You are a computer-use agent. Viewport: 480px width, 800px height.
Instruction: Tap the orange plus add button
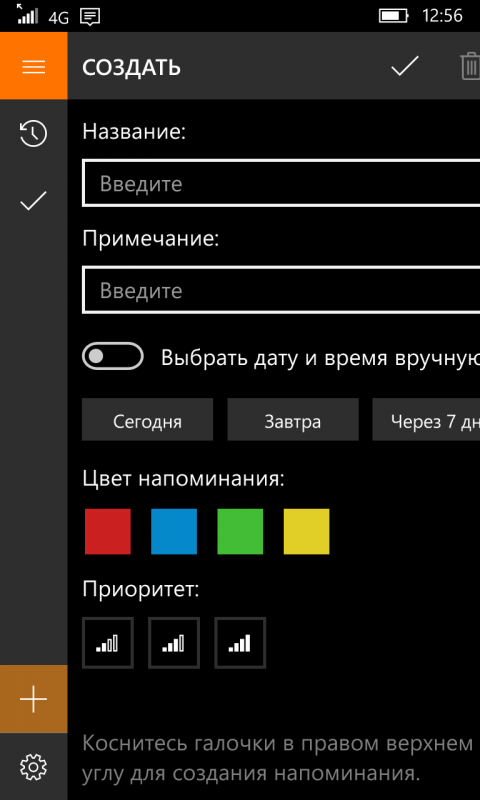tap(34, 698)
